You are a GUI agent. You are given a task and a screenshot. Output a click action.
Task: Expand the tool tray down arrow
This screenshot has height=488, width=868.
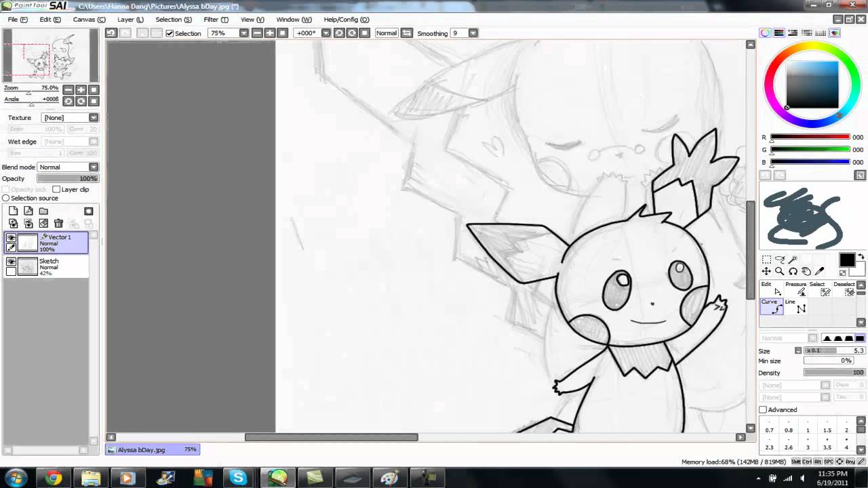(862, 323)
